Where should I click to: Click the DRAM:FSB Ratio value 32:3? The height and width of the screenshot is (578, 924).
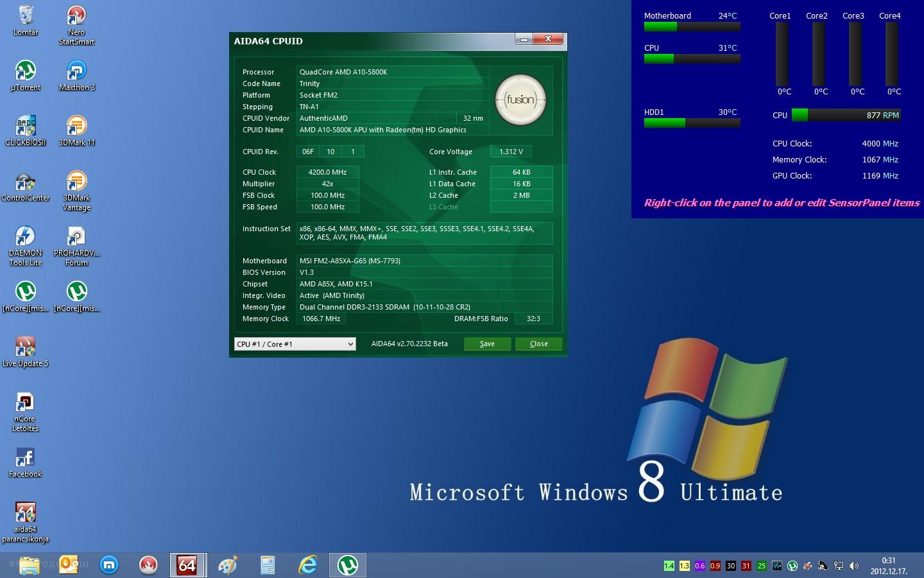pyautogui.click(x=533, y=319)
